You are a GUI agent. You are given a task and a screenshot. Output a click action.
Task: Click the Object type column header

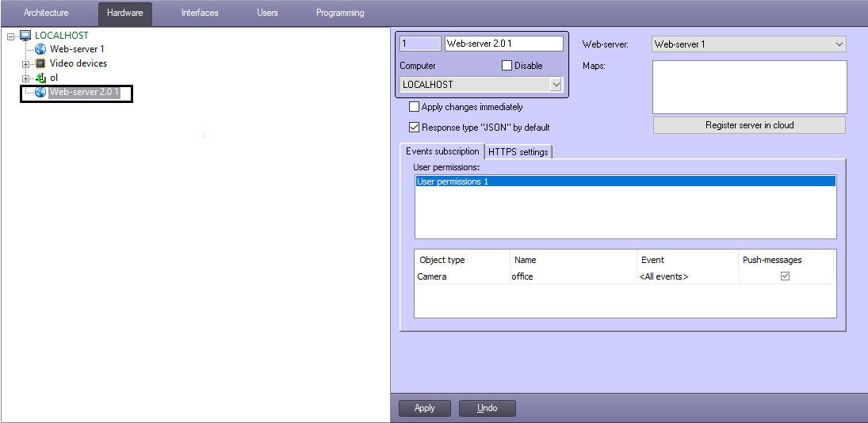(462, 259)
